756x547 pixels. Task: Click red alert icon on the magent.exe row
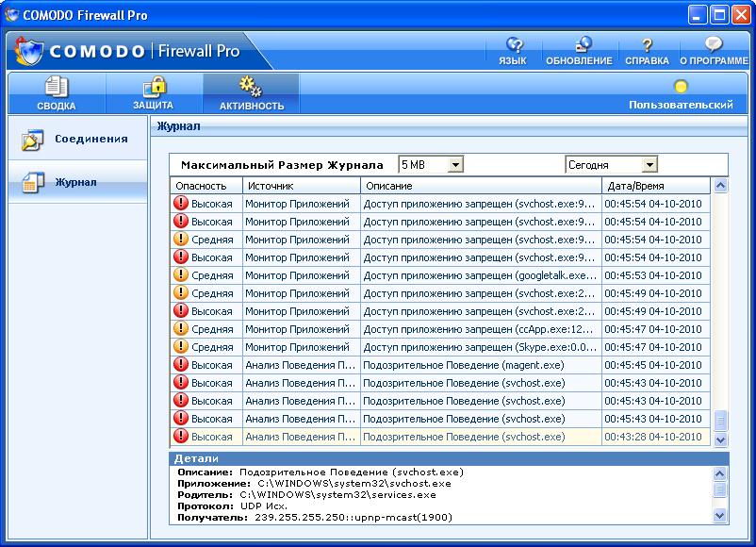tap(181, 364)
